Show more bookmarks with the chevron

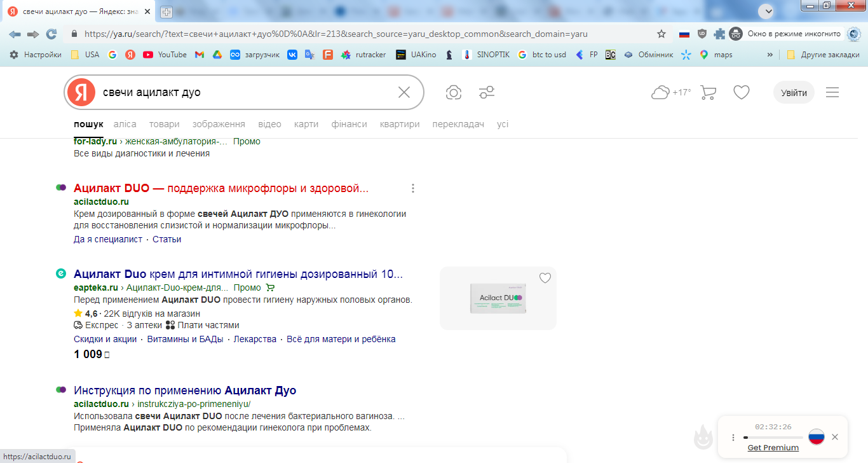pos(770,55)
